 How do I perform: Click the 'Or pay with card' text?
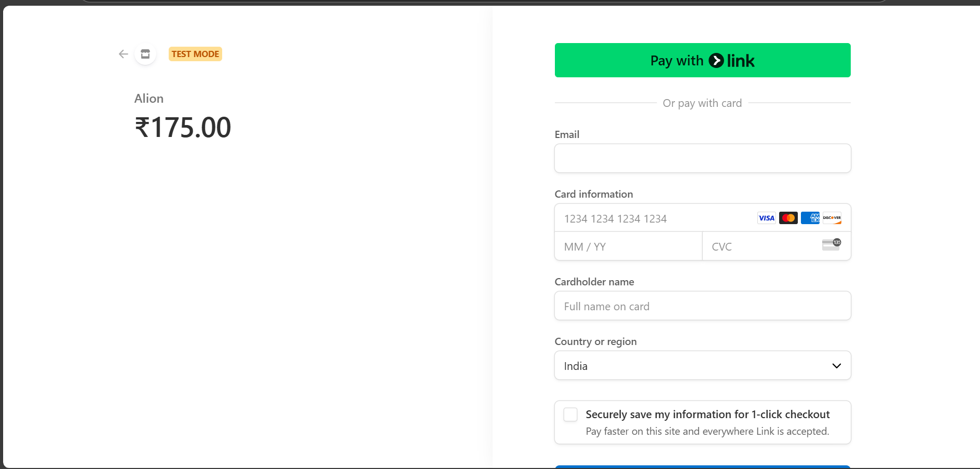tap(702, 103)
